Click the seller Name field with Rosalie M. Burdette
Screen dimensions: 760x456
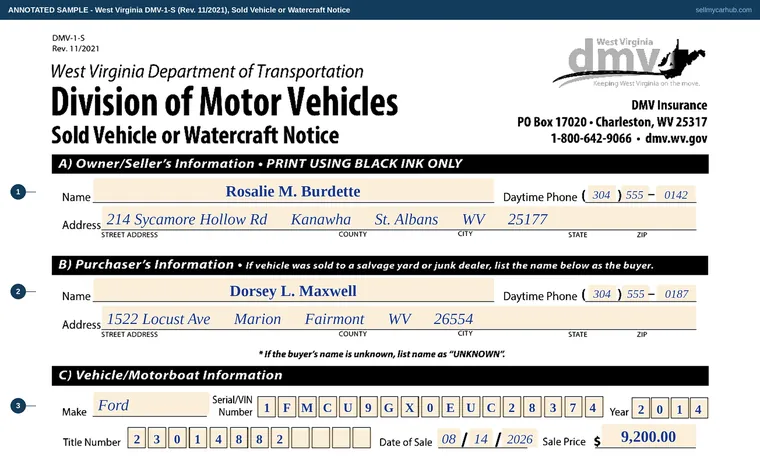coord(293,190)
